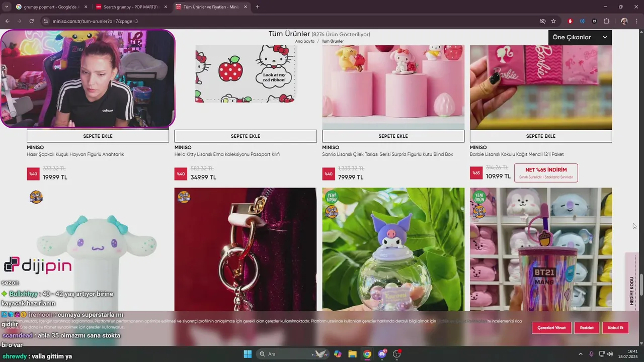Open 'Sanrio Lisanslı Çilek Tarlası Serisi' product
644x362 pixels.
coord(387,154)
